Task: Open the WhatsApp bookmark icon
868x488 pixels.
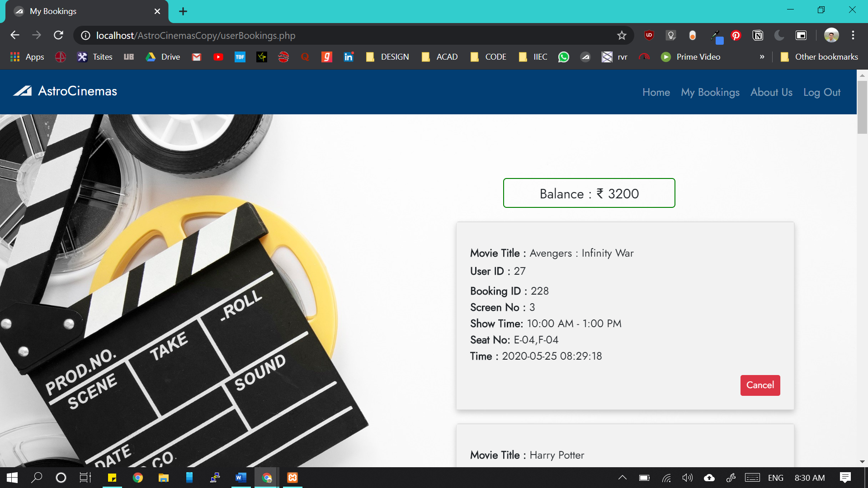Action: 563,57
